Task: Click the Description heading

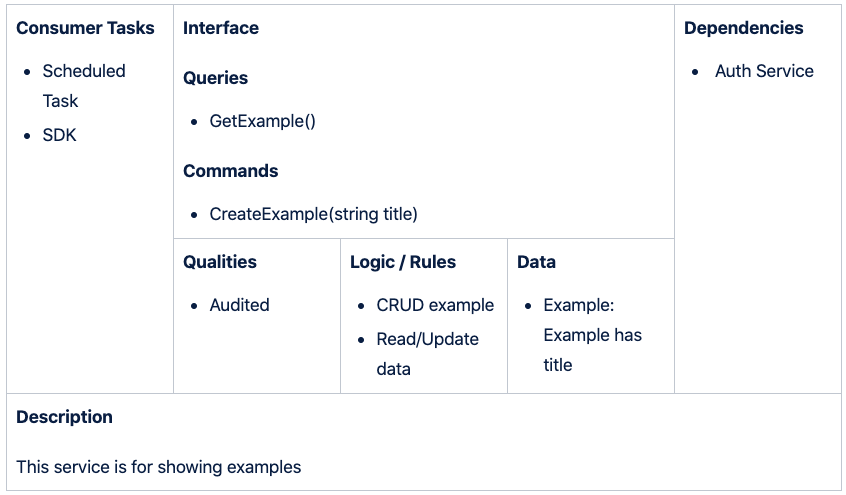Action: coord(64,417)
